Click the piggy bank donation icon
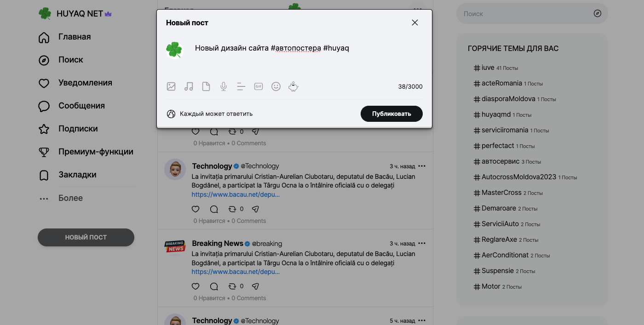 coord(293,86)
